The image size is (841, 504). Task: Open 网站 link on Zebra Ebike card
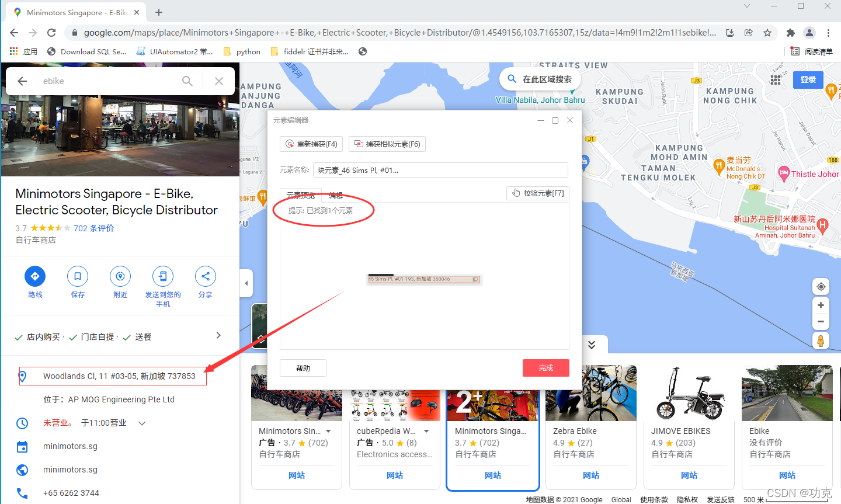[591, 475]
